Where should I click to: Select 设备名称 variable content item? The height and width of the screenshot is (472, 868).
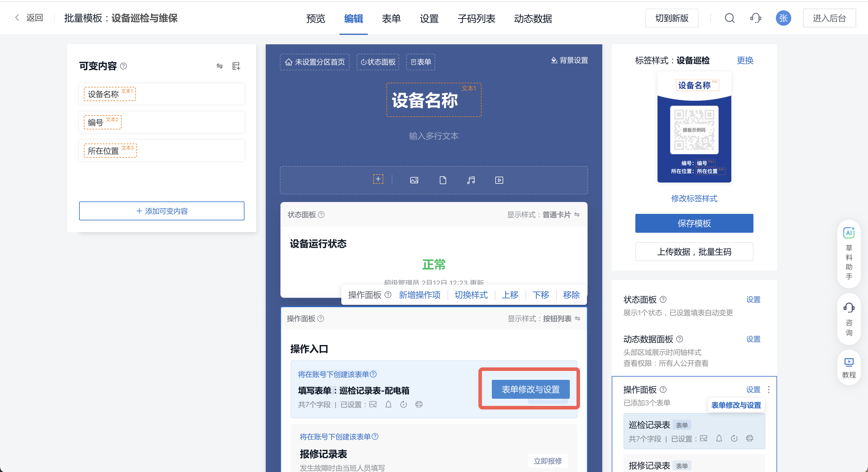pos(162,94)
